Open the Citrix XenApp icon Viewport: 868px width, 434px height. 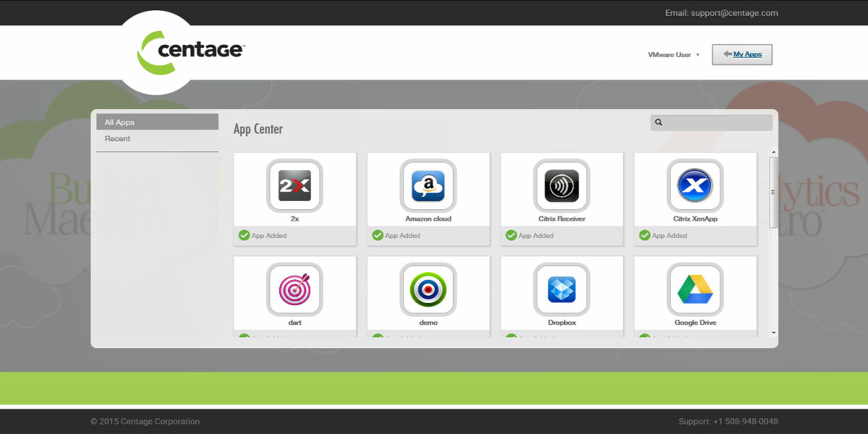click(x=695, y=186)
